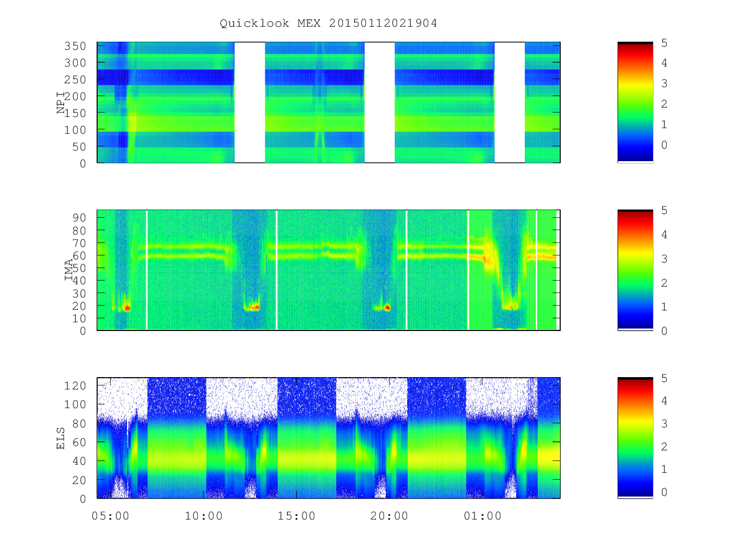Click the 2 label on IMA colorbar

tap(664, 282)
